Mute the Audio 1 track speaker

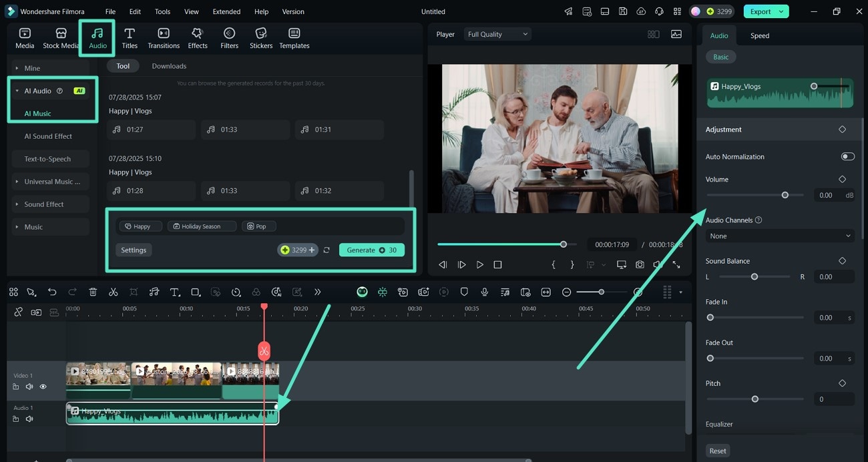[x=29, y=419]
